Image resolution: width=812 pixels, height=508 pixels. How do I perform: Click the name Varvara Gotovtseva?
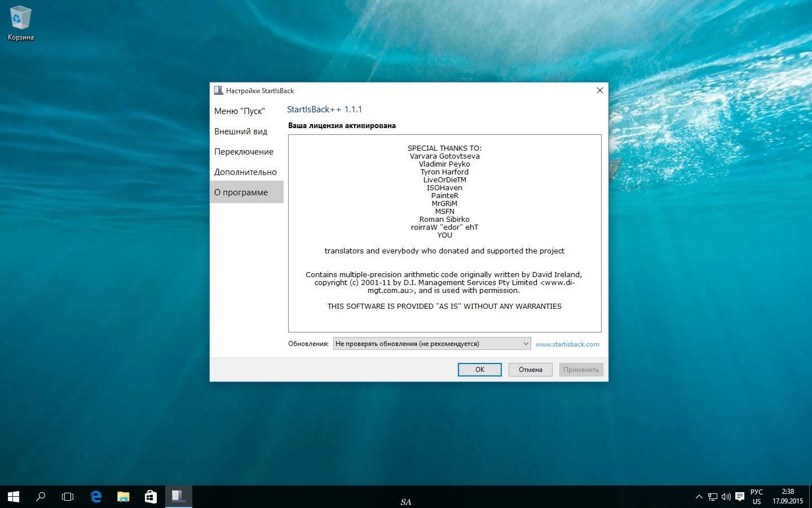[445, 156]
